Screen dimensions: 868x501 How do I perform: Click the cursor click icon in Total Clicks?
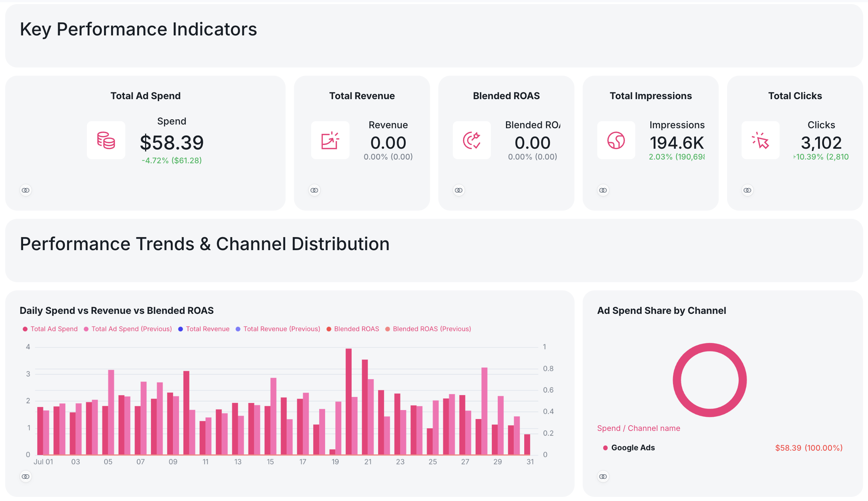tap(760, 141)
